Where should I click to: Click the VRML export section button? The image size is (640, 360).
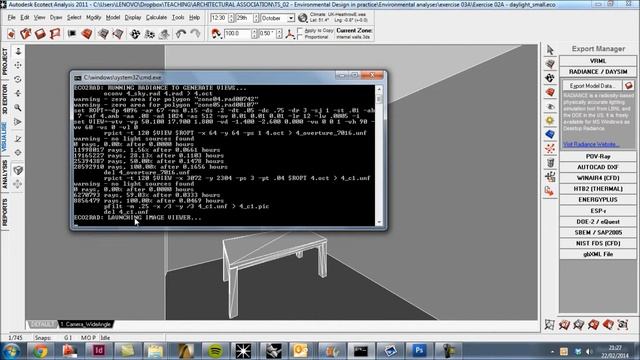tap(598, 61)
